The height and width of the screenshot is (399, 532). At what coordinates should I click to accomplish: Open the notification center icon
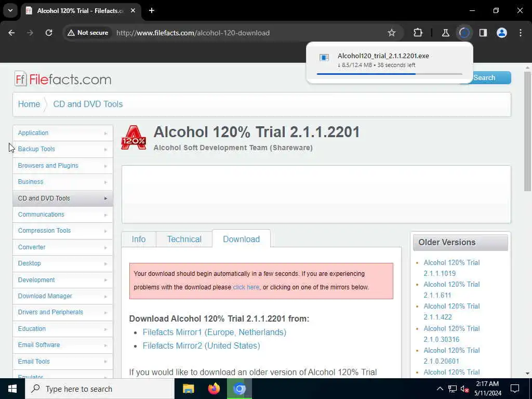[x=515, y=389]
